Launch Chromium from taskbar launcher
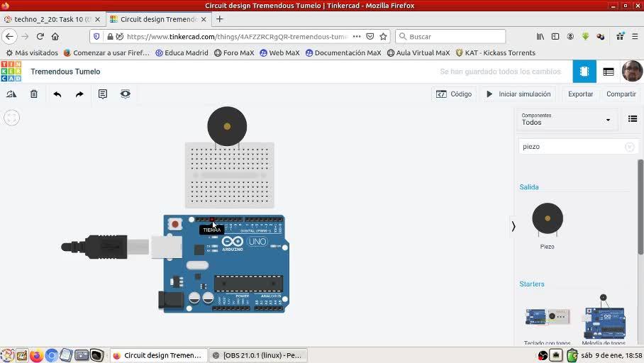This screenshot has height=363, width=644. (52, 355)
